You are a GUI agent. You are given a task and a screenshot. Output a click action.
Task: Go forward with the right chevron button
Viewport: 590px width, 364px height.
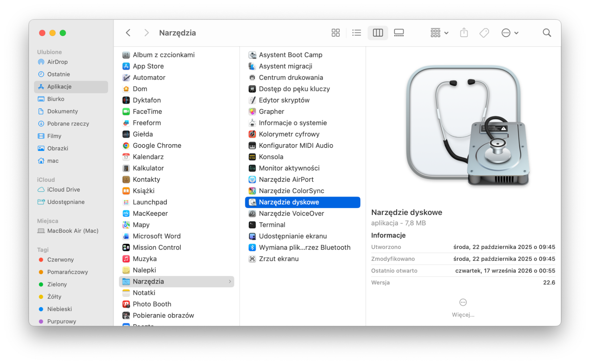[146, 33]
